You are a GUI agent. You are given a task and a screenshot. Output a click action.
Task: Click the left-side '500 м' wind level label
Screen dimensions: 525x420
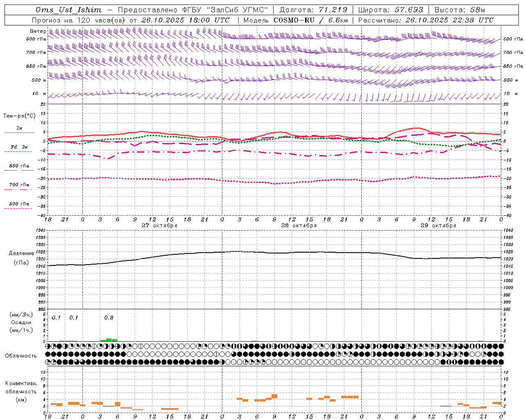point(39,80)
